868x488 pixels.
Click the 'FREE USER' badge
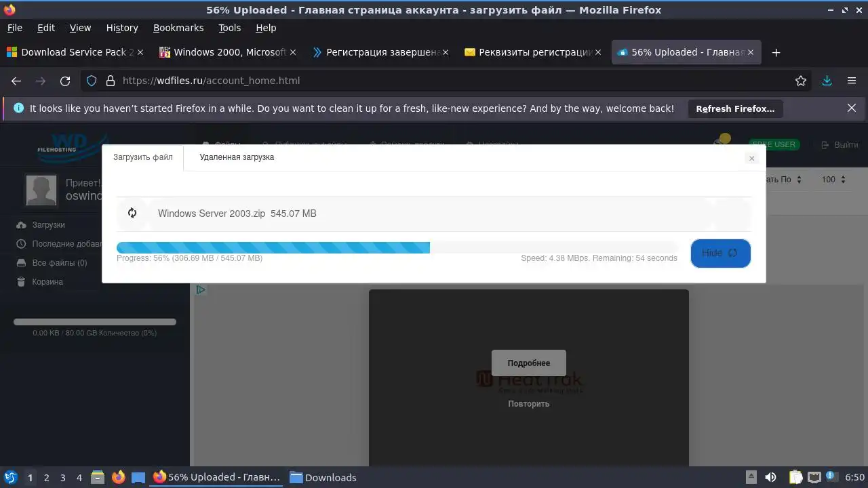775,144
